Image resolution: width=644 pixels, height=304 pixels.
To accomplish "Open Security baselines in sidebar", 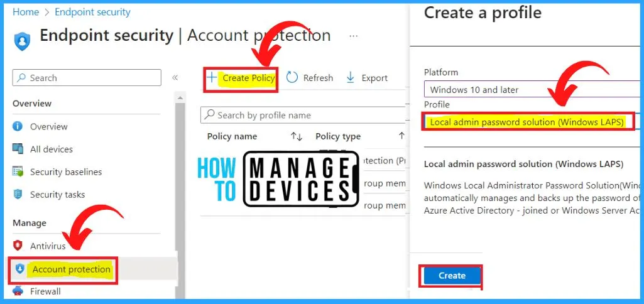I will point(66,171).
